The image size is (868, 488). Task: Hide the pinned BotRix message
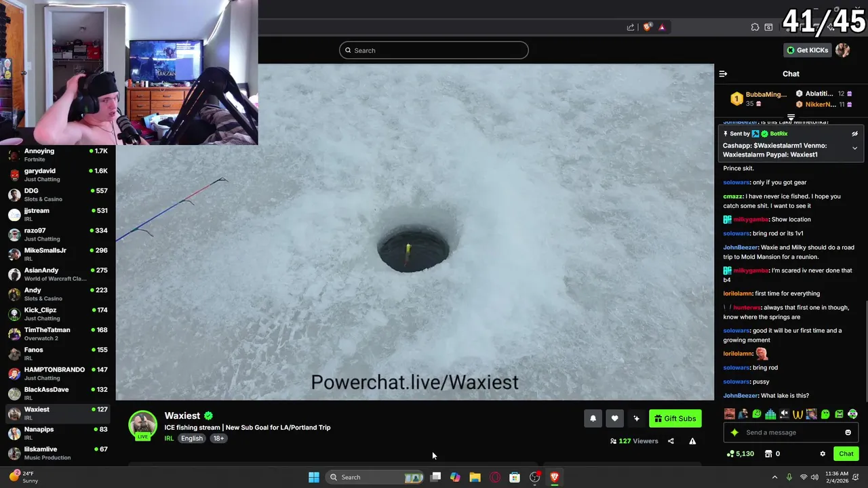(x=854, y=134)
